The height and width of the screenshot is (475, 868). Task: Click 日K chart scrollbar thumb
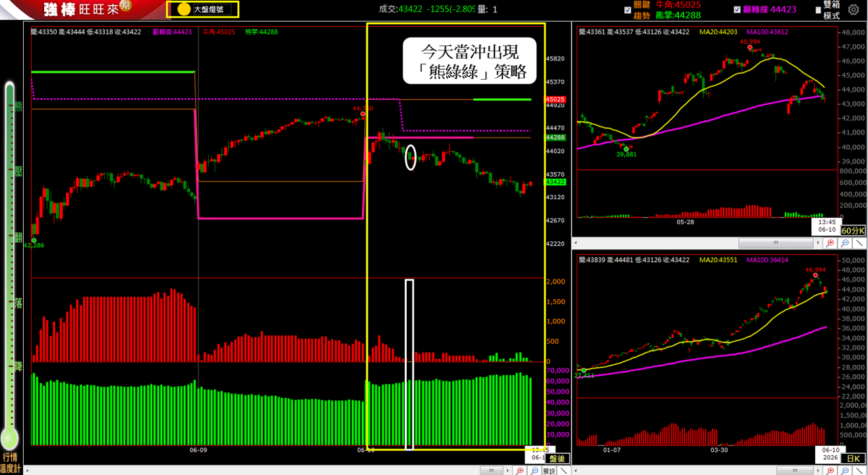[796, 470]
